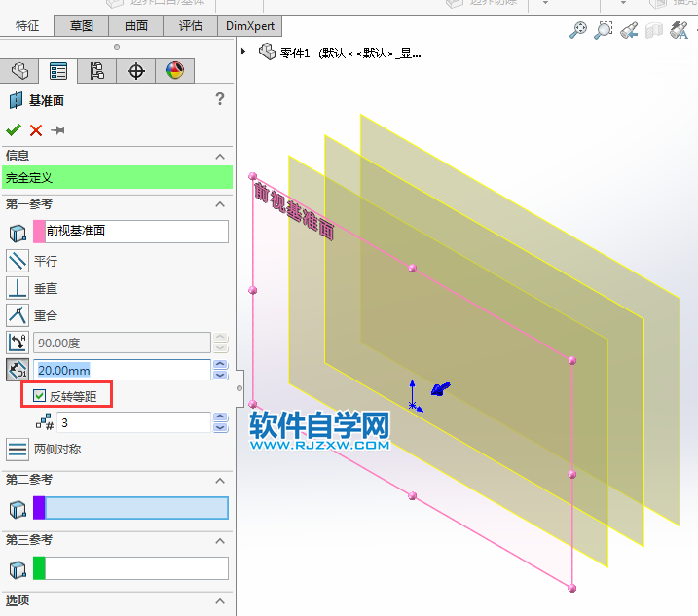Select the 垂直 perpendicular constraint icon

[18, 288]
